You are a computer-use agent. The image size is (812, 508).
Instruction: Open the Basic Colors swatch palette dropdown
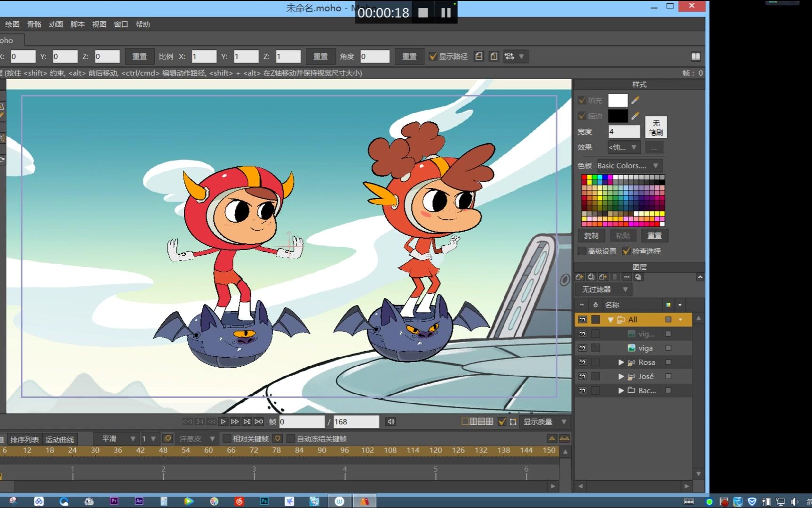tap(629, 166)
